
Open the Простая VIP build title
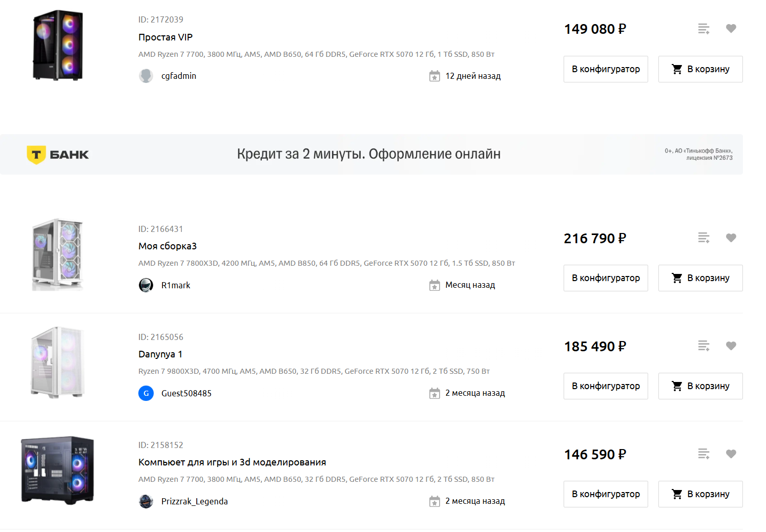(x=165, y=37)
